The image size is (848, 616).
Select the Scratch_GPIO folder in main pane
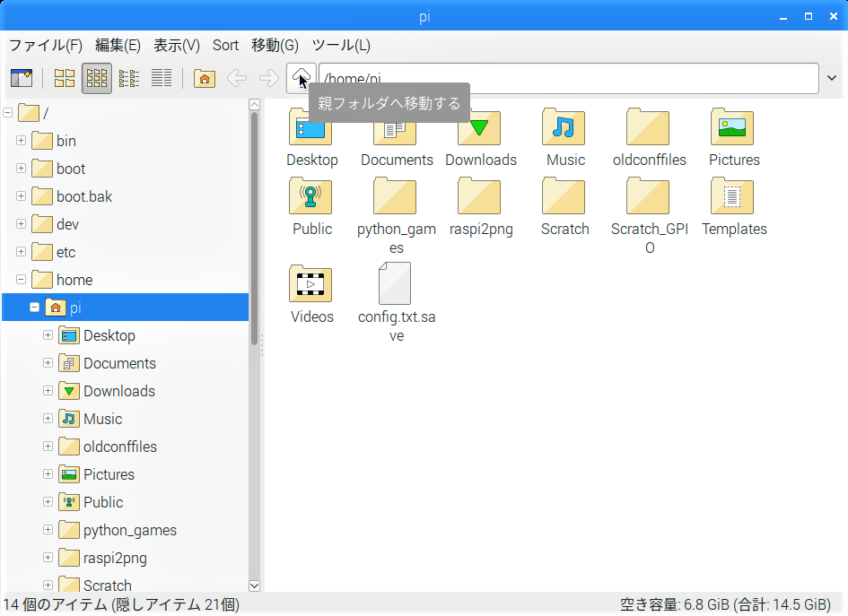coord(648,195)
